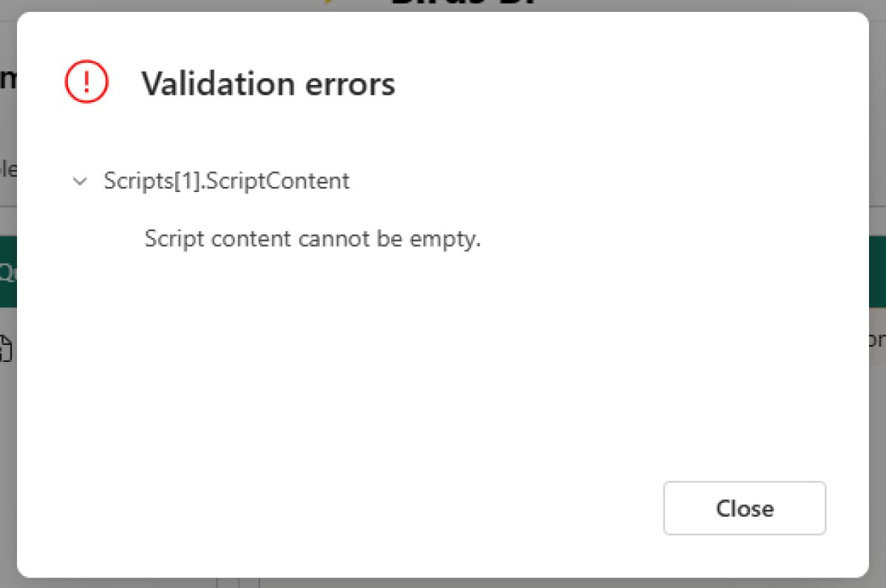The width and height of the screenshot is (886, 588).
Task: Click the cut-off text at the right edge
Action: coord(878,340)
